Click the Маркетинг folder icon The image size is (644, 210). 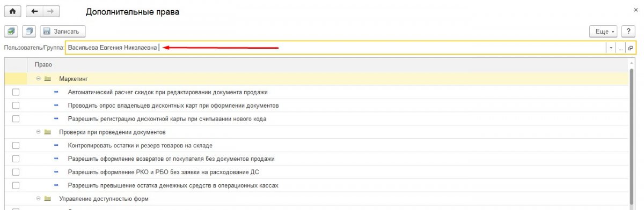pos(48,79)
